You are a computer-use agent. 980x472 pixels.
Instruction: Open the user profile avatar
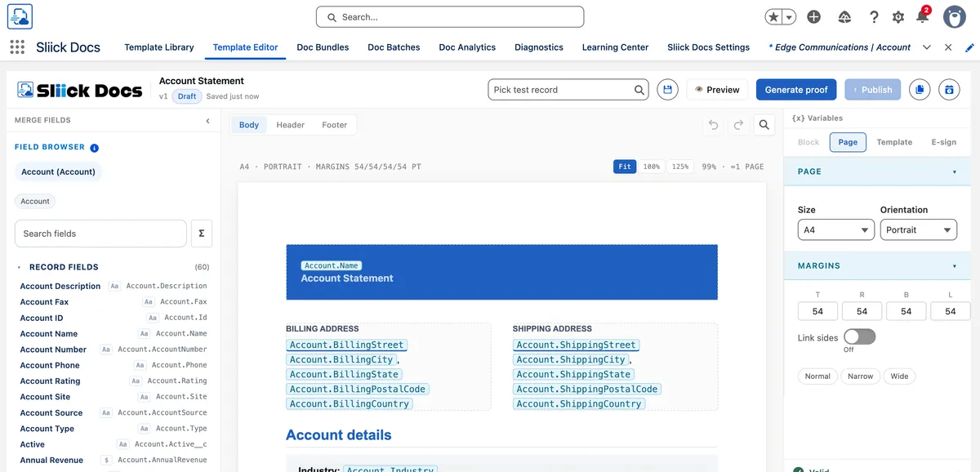pyautogui.click(x=955, y=16)
